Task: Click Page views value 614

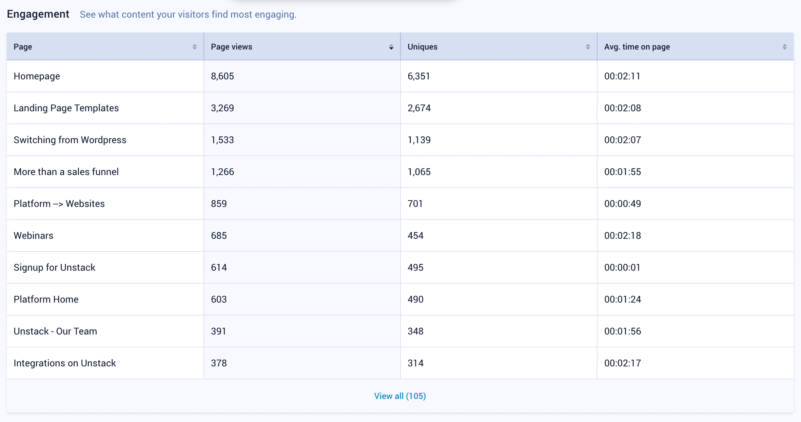Action: tap(219, 267)
